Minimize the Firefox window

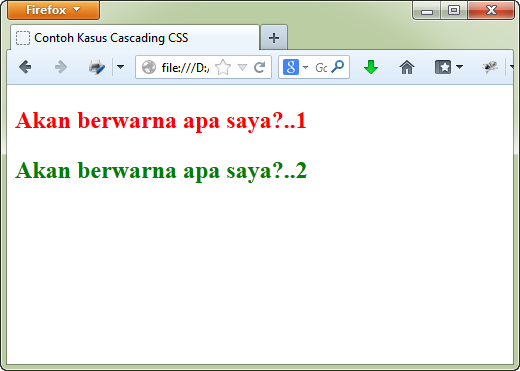pos(427,10)
